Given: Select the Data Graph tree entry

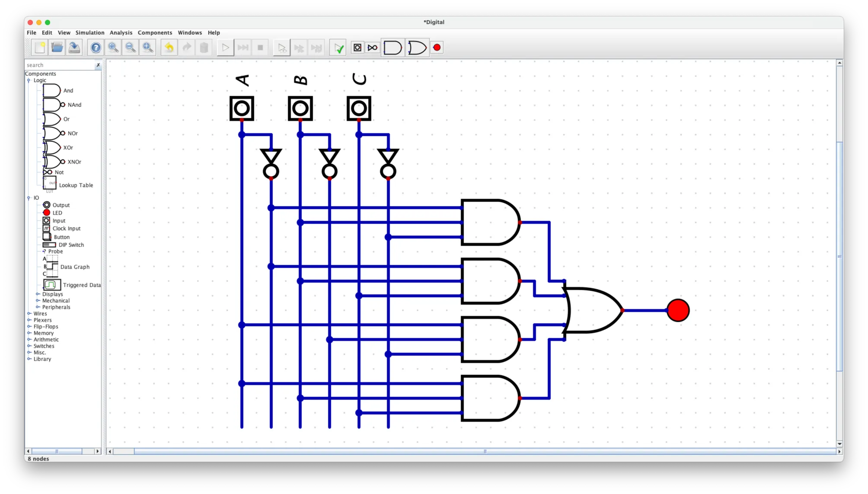Looking at the screenshot, I should point(66,267).
